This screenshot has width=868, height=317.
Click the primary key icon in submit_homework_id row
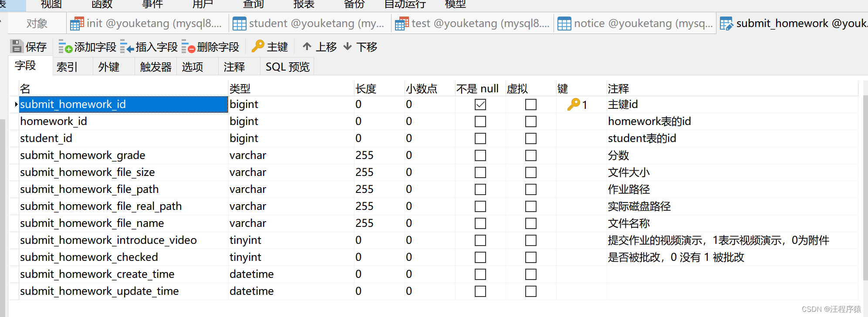click(x=574, y=104)
